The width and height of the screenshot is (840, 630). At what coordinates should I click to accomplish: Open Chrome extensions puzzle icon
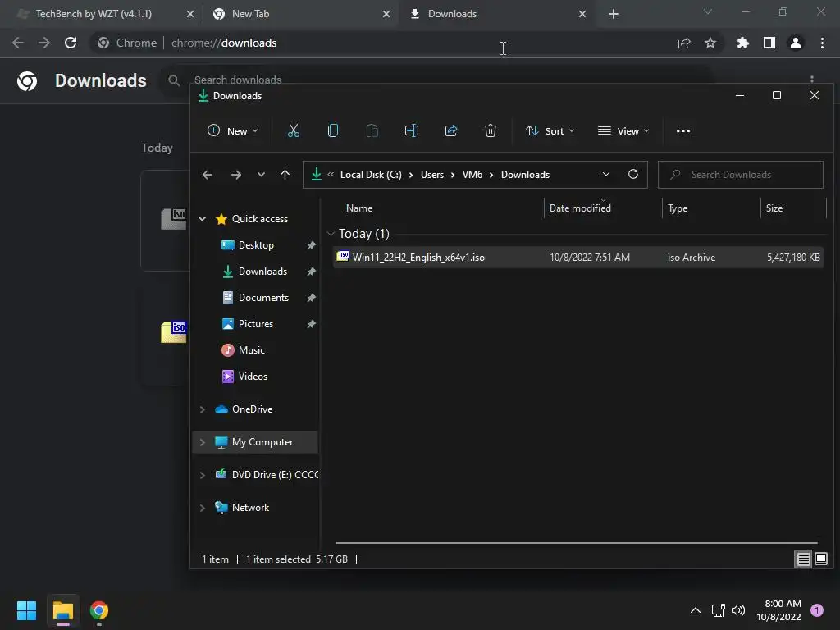(x=742, y=43)
